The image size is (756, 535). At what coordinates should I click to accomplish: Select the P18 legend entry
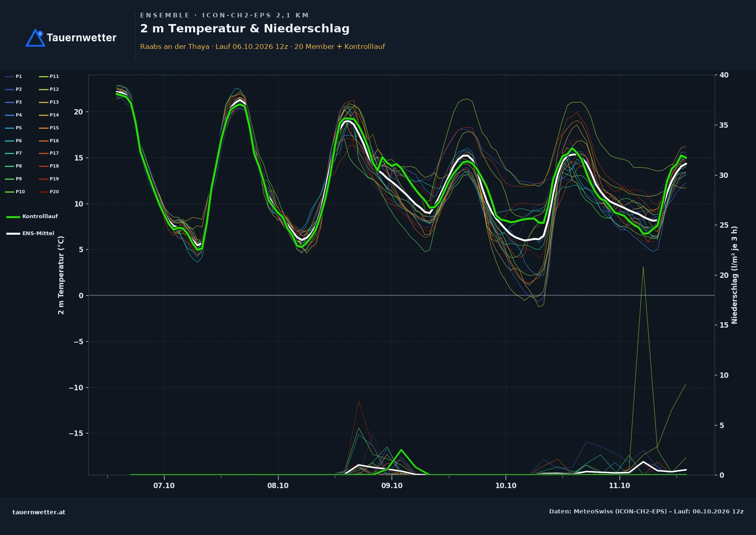(x=49, y=166)
